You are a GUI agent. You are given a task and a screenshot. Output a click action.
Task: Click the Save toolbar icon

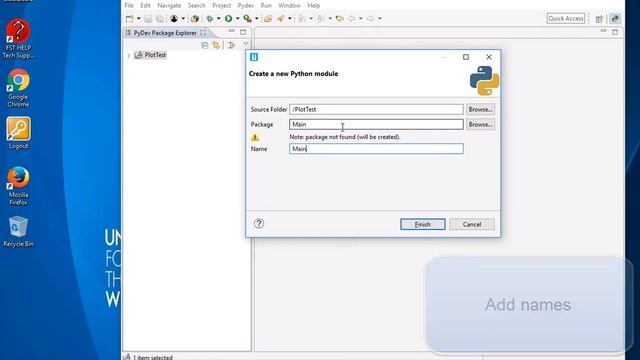(148, 18)
